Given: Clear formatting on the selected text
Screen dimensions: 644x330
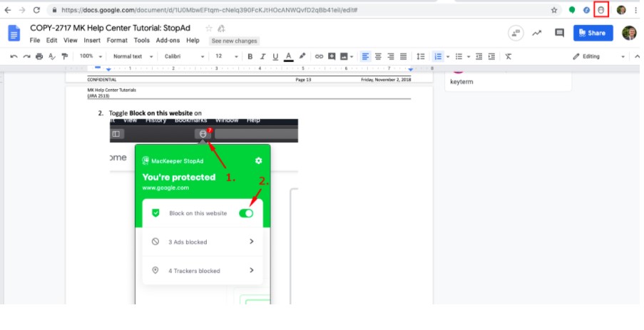Looking at the screenshot, I should [x=508, y=56].
